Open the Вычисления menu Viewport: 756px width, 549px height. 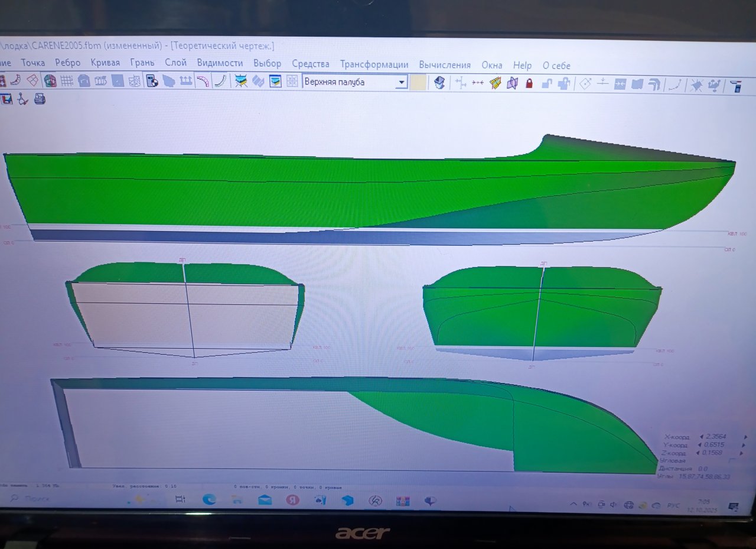pos(445,65)
